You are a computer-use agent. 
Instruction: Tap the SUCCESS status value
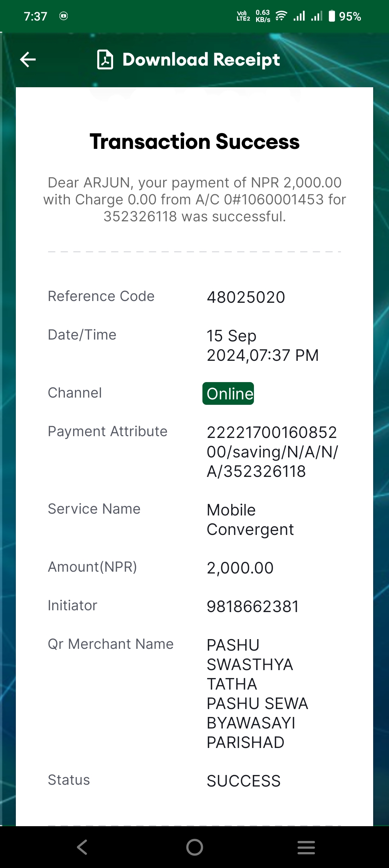[x=243, y=781]
